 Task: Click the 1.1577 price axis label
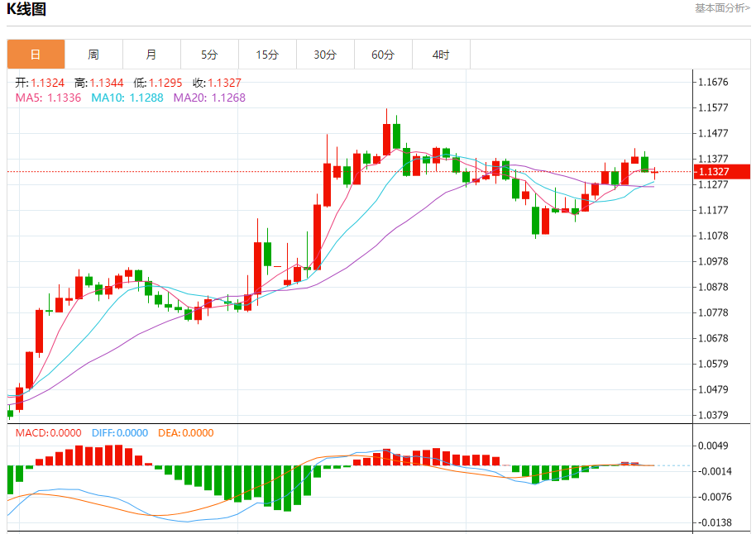click(714, 107)
